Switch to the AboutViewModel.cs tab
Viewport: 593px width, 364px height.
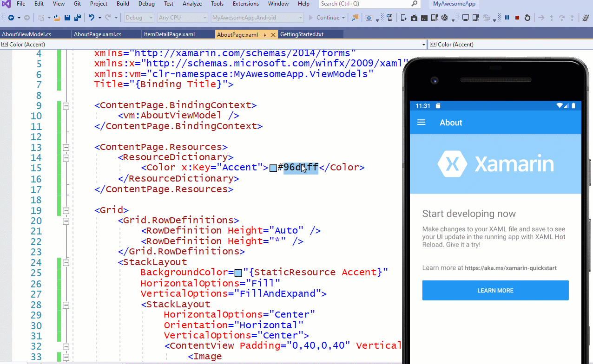click(35, 35)
